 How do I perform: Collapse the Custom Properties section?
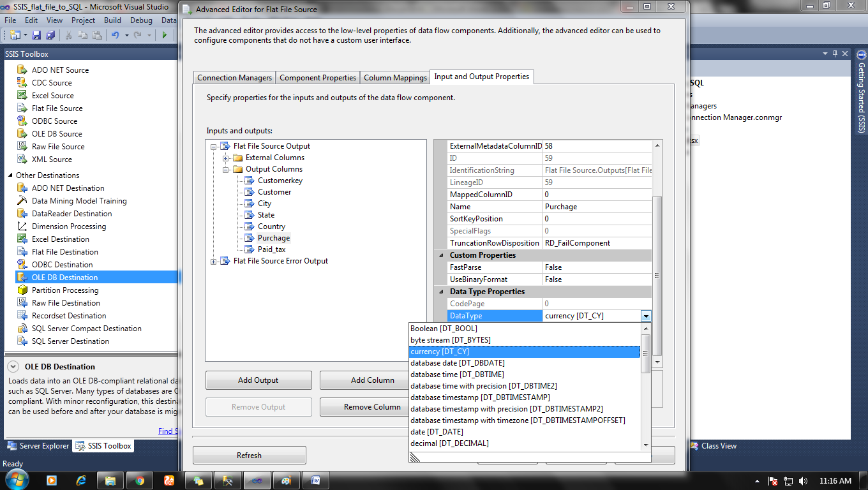click(x=441, y=255)
